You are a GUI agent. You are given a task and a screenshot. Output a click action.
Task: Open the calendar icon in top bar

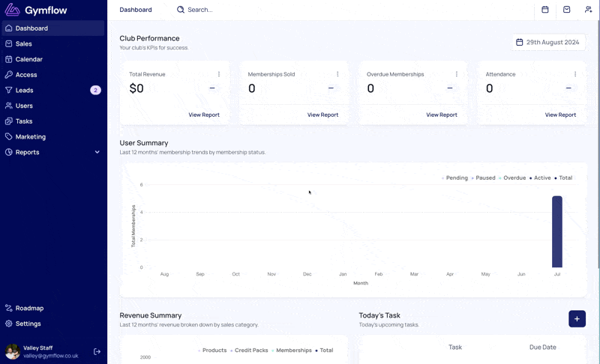click(x=545, y=10)
